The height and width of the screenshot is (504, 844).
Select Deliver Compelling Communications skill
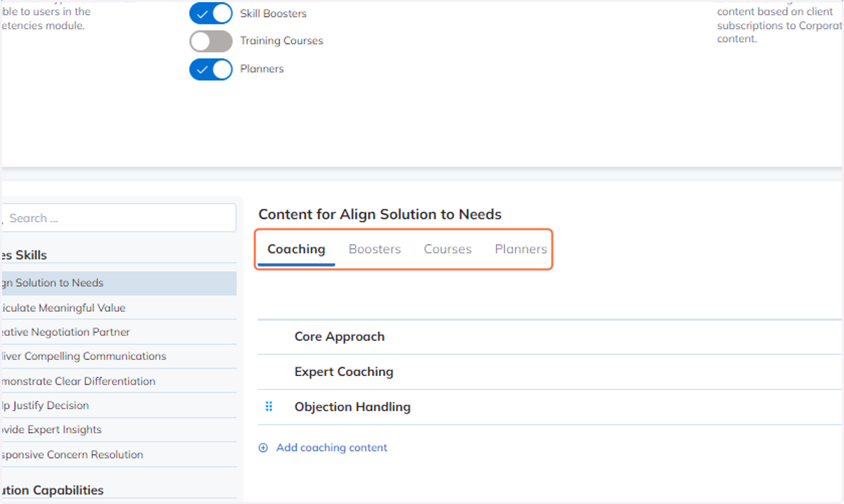coord(118,356)
